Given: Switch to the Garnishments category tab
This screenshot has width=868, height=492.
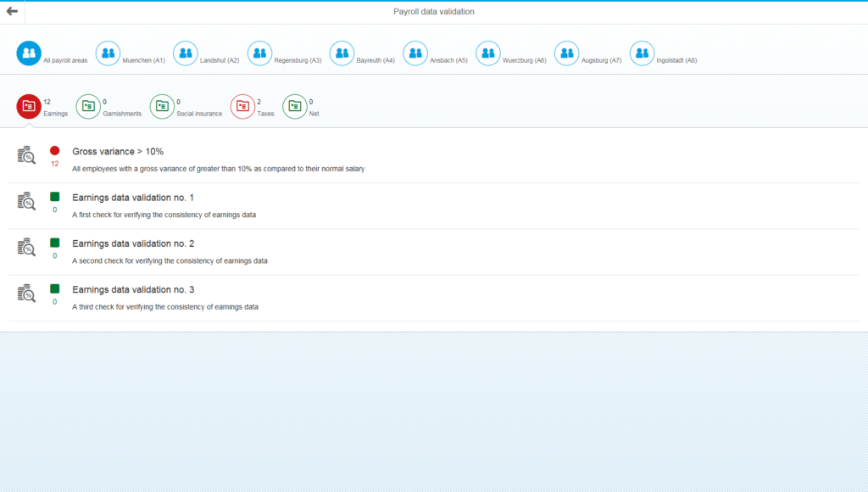Looking at the screenshot, I should 88,106.
